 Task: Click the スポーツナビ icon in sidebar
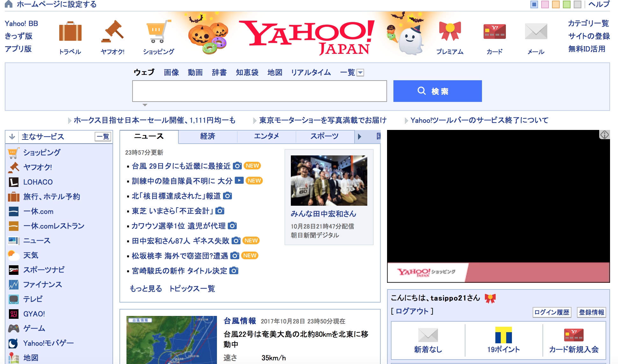[14, 270]
